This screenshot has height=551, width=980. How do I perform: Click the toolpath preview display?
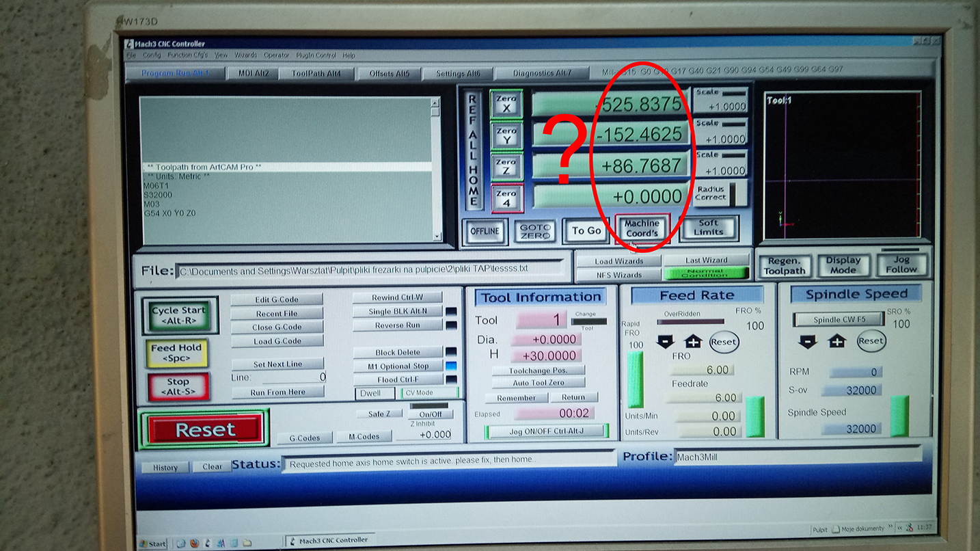pos(843,165)
